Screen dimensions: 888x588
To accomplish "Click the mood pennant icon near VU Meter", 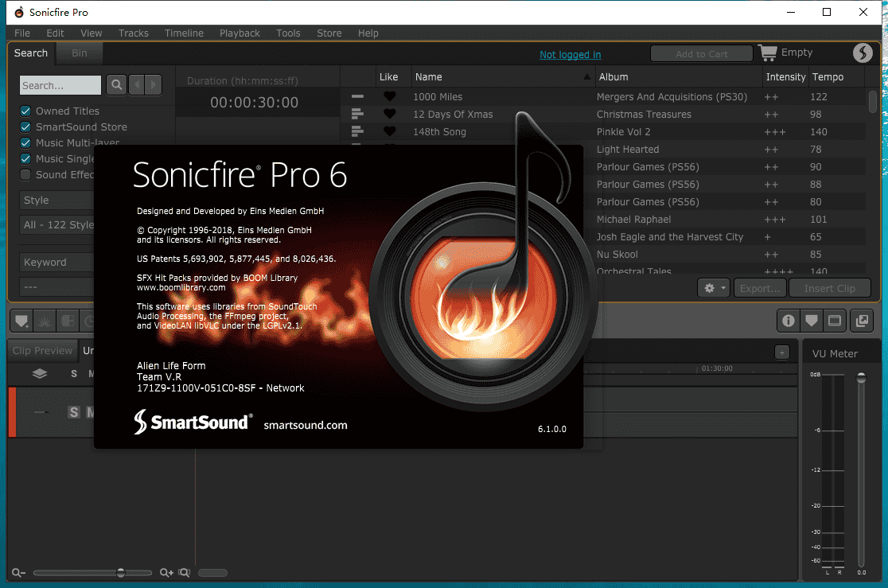I will [x=812, y=321].
